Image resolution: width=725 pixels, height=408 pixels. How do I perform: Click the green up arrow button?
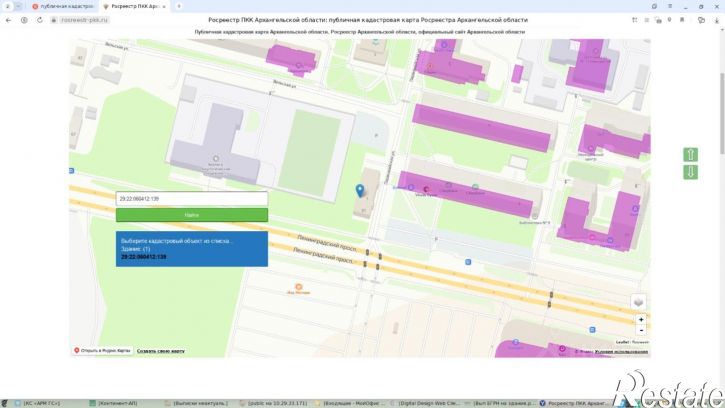click(690, 155)
